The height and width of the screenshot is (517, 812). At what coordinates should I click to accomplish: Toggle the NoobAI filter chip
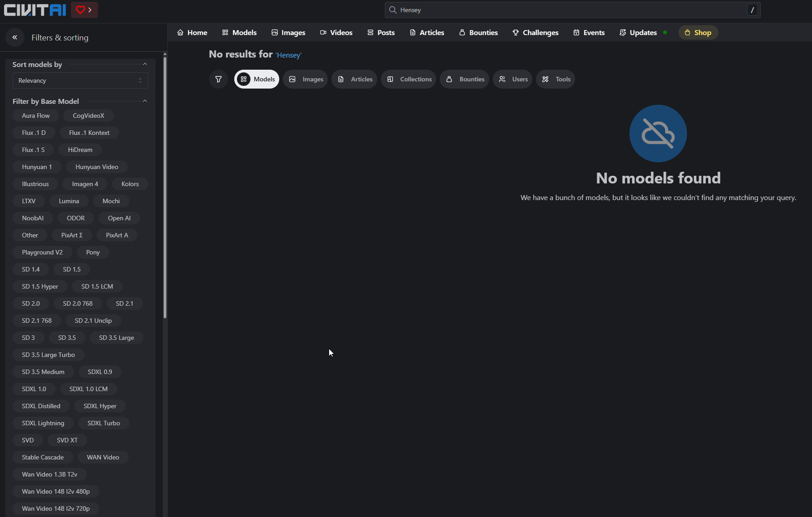(x=33, y=218)
